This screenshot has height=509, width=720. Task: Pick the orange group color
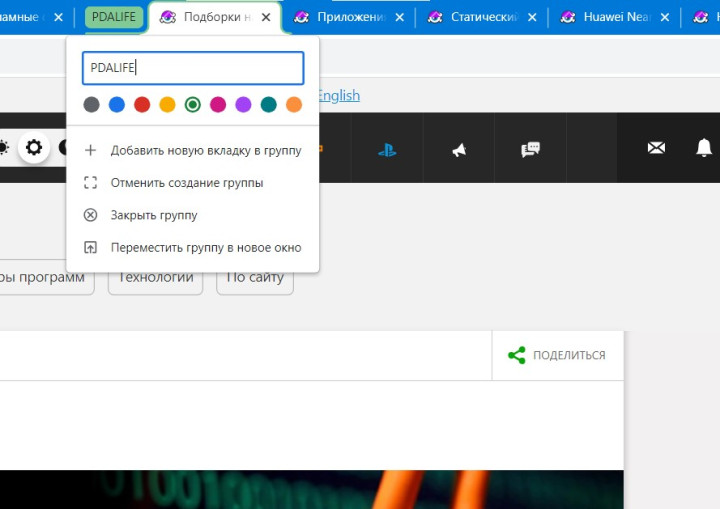[x=294, y=104]
